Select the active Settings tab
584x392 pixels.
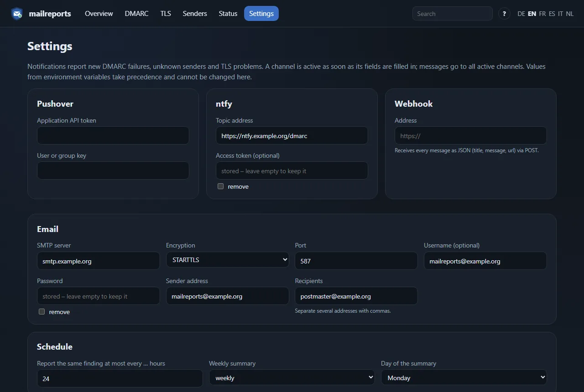[261, 14]
